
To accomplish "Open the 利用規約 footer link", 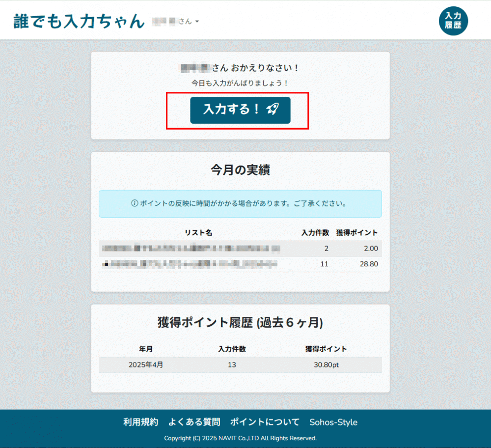I will point(140,422).
